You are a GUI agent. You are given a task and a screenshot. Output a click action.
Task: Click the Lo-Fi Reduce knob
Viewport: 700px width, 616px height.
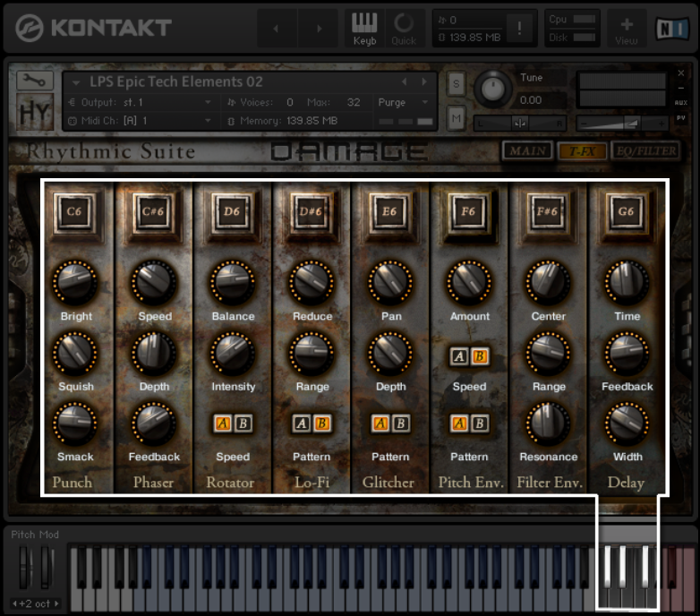(312, 282)
